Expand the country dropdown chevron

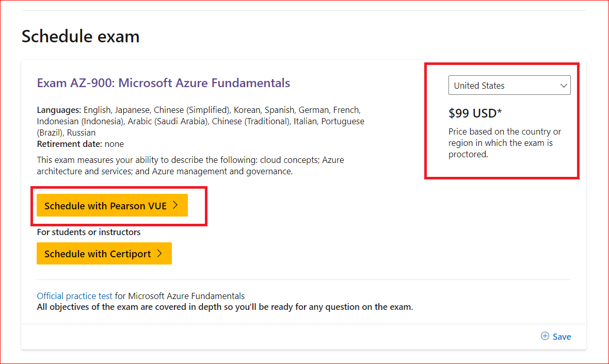564,86
